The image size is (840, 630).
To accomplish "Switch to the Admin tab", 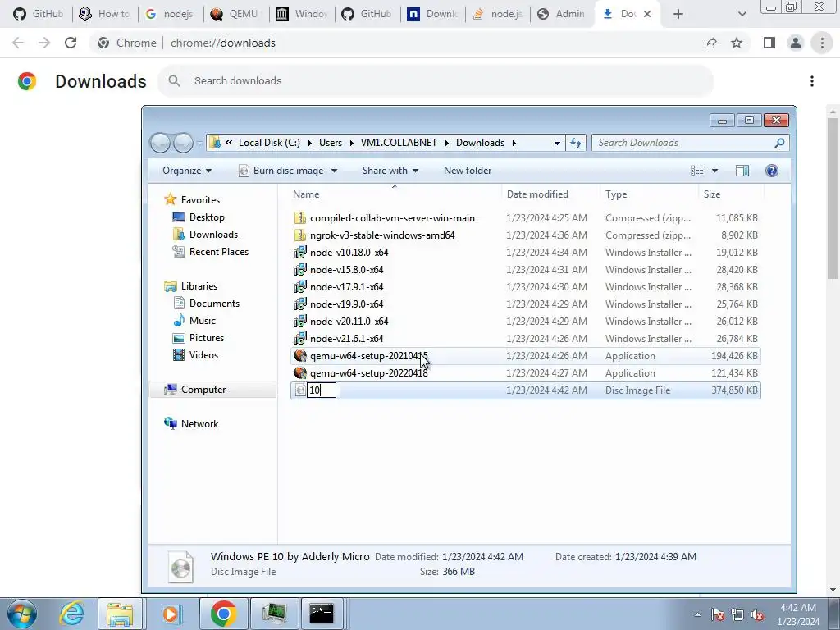I will click(x=563, y=14).
